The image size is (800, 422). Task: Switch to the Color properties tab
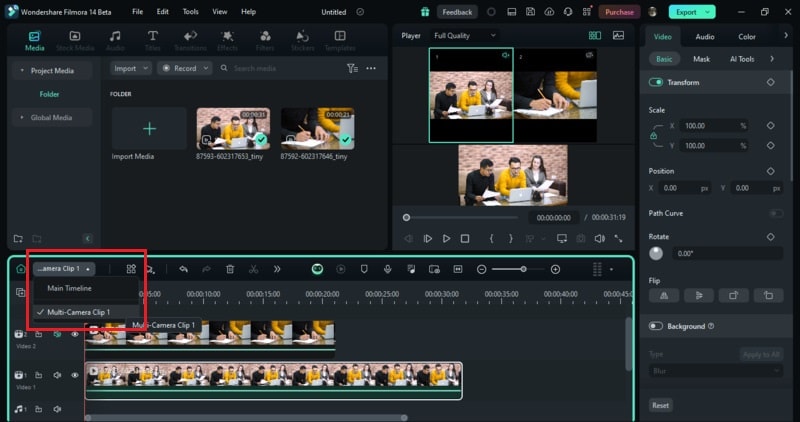click(x=746, y=37)
